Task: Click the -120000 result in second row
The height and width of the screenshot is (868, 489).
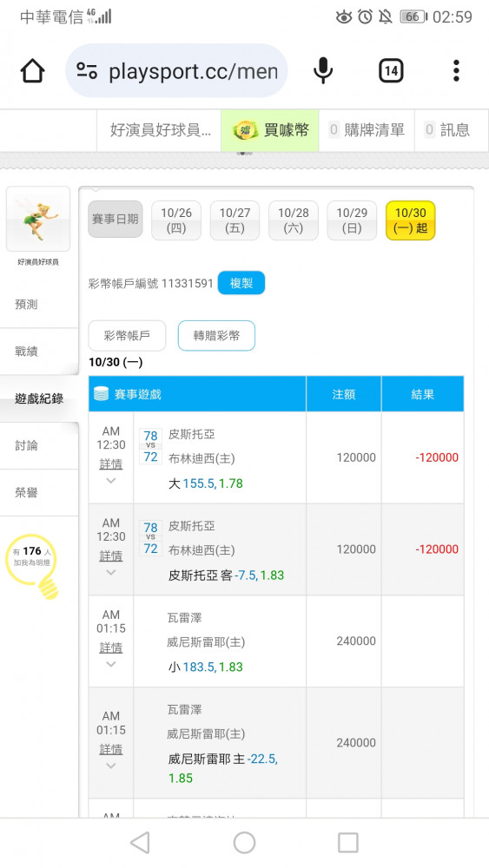Action: pos(437,549)
